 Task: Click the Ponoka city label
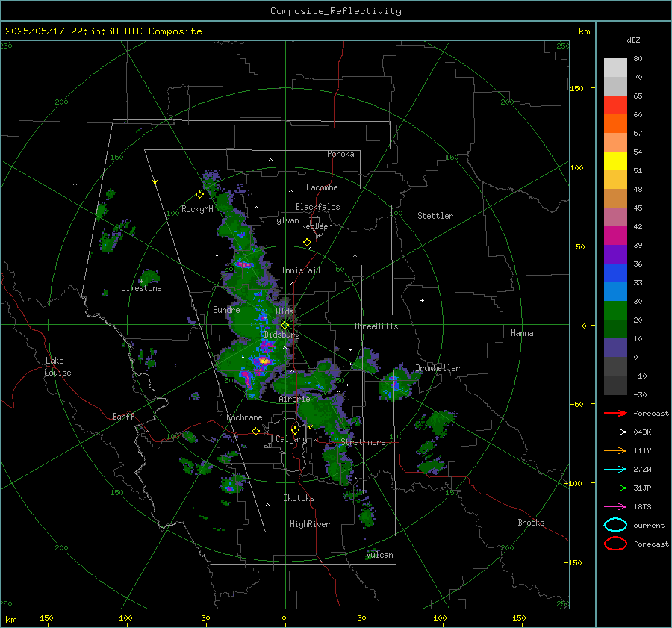pyautogui.click(x=340, y=154)
